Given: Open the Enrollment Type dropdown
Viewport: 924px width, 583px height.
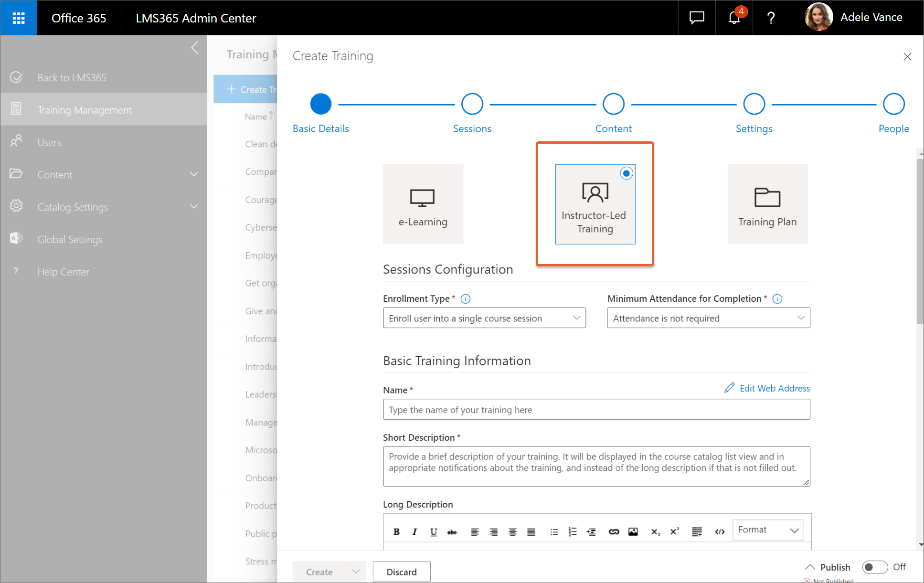Looking at the screenshot, I should pyautogui.click(x=484, y=318).
